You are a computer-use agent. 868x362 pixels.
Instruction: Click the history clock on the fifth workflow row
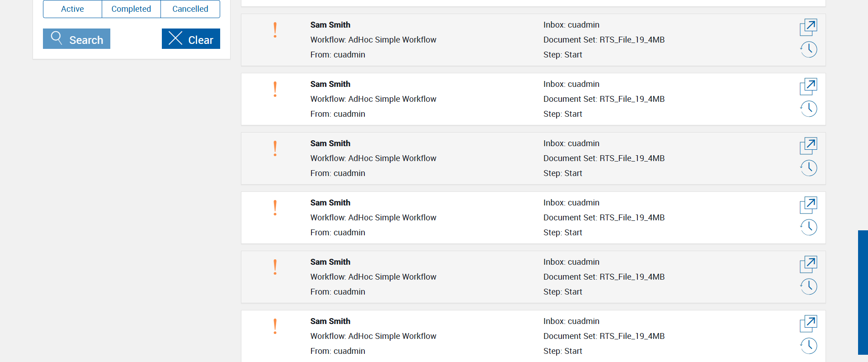click(x=808, y=286)
